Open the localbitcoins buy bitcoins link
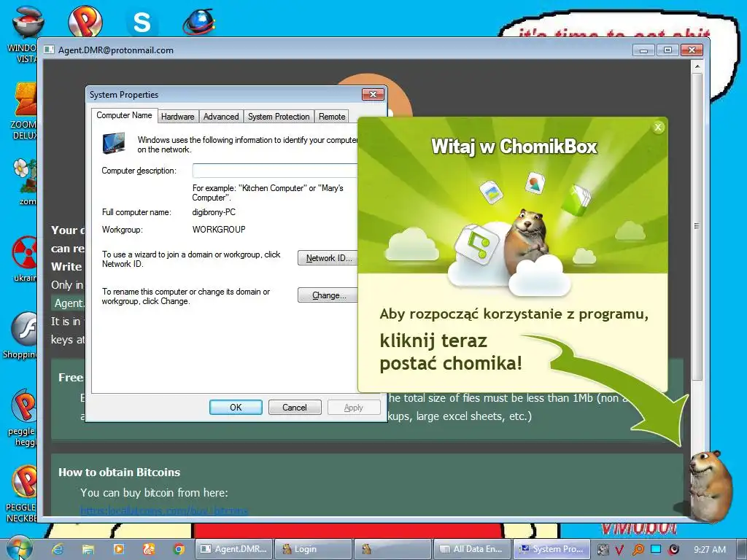 [x=164, y=510]
